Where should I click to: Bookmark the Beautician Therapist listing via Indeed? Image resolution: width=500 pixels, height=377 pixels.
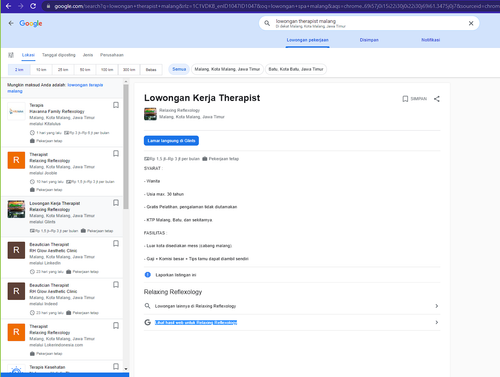click(x=116, y=284)
